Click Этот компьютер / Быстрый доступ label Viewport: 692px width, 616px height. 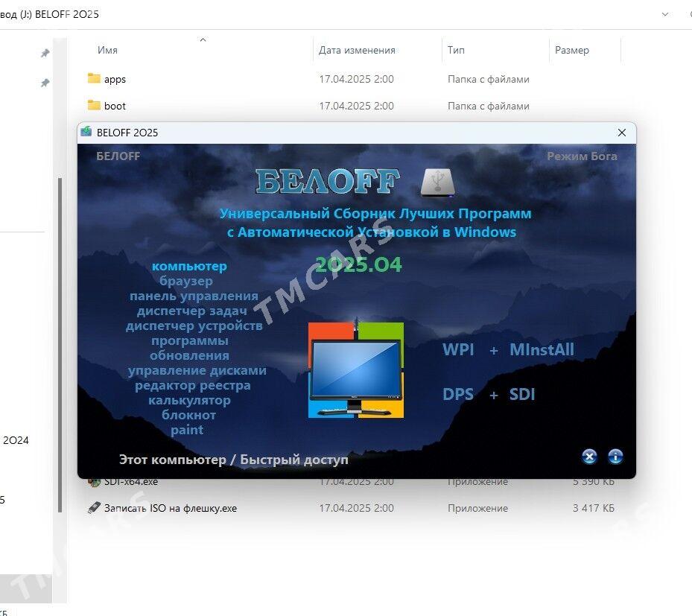233,460
